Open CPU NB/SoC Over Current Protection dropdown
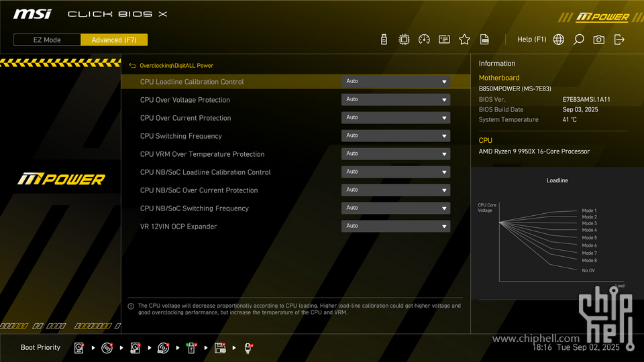This screenshot has height=362, width=644. 396,190
